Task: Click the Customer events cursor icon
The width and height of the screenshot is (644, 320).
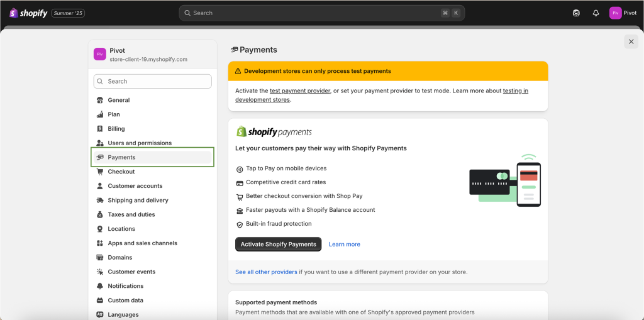Action: pyautogui.click(x=100, y=272)
